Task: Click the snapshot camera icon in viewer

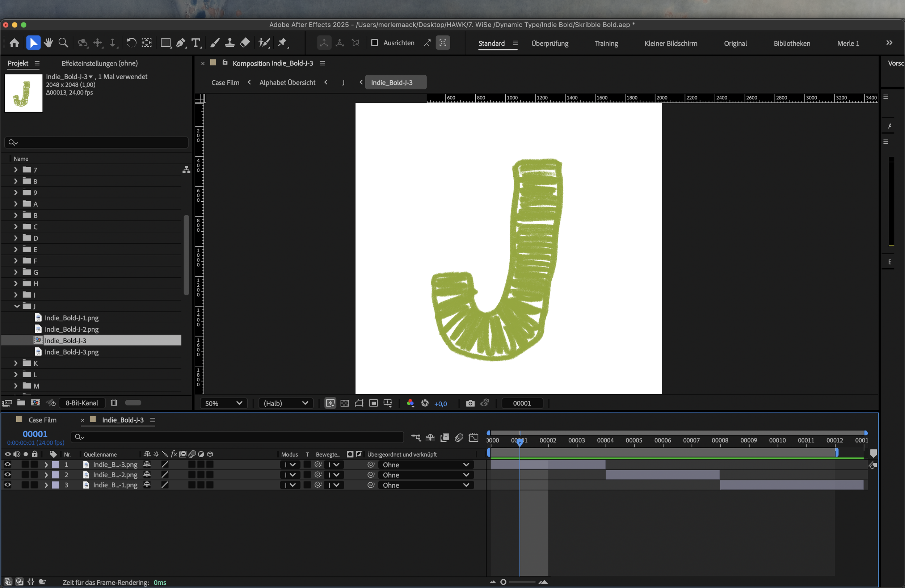Action: coord(470,403)
